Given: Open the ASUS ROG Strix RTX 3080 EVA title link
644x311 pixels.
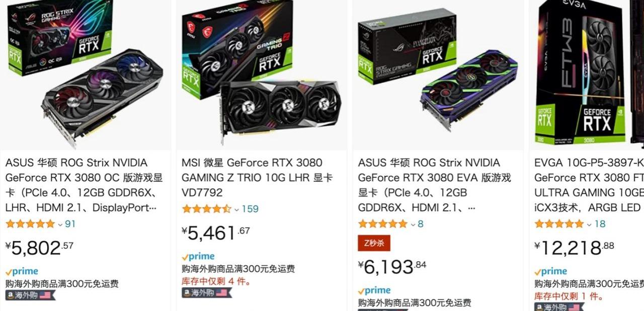Looking at the screenshot, I should pyautogui.click(x=435, y=185).
